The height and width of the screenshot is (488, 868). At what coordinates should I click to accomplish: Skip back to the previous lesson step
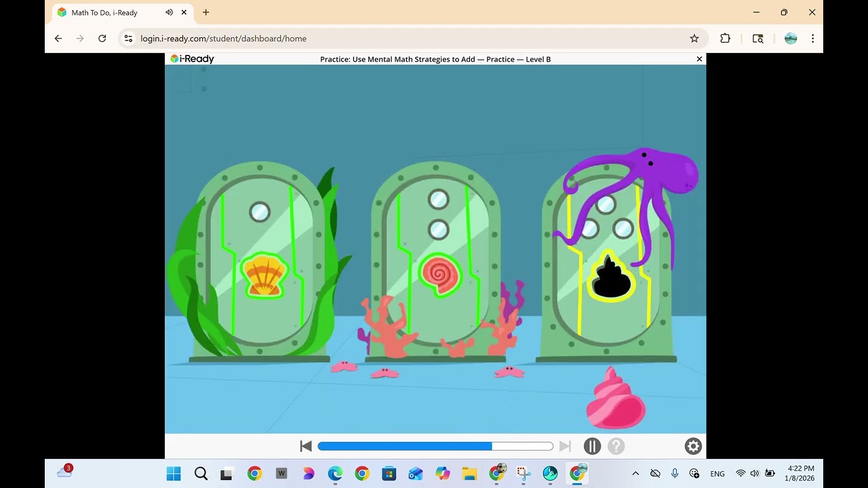coord(306,446)
